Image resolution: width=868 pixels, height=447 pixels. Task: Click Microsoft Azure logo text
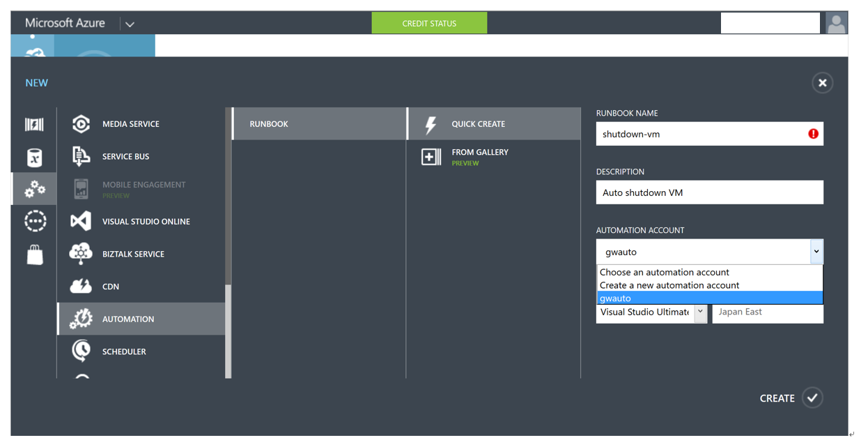click(x=65, y=23)
